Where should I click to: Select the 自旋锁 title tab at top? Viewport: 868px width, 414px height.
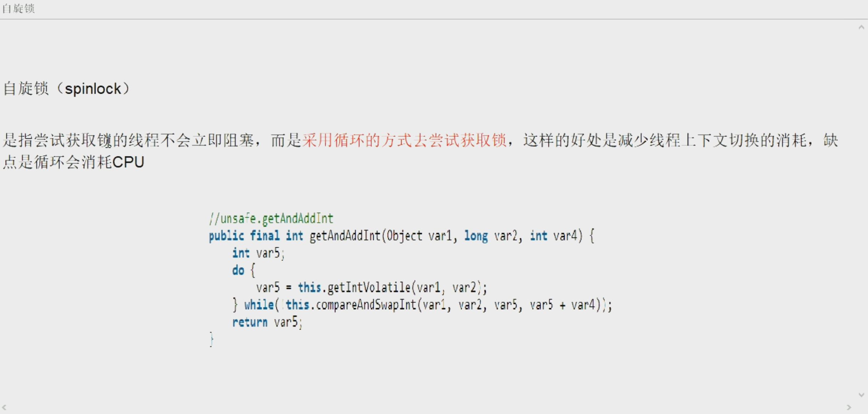18,9
